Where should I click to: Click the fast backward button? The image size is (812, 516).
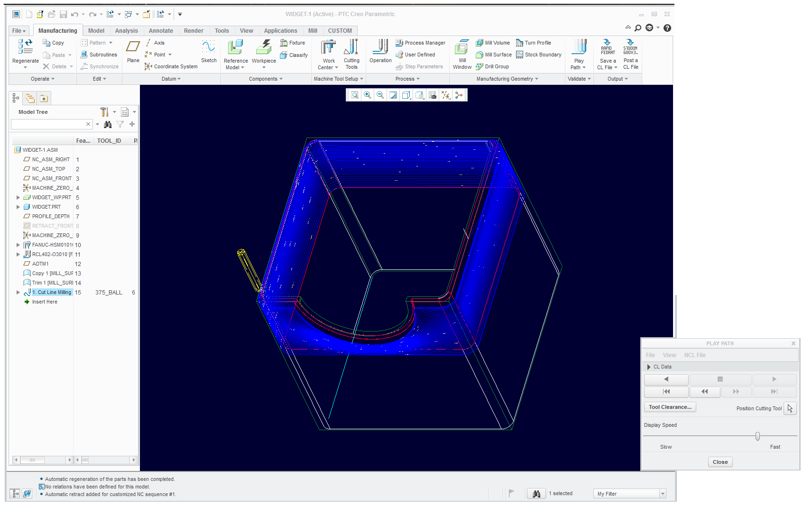[x=705, y=392]
